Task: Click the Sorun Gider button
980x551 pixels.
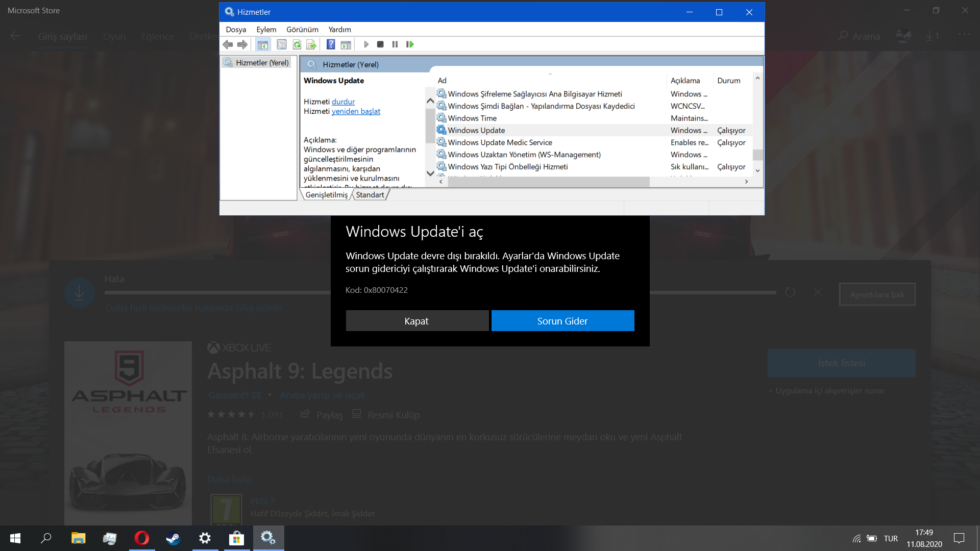Action: (x=562, y=321)
